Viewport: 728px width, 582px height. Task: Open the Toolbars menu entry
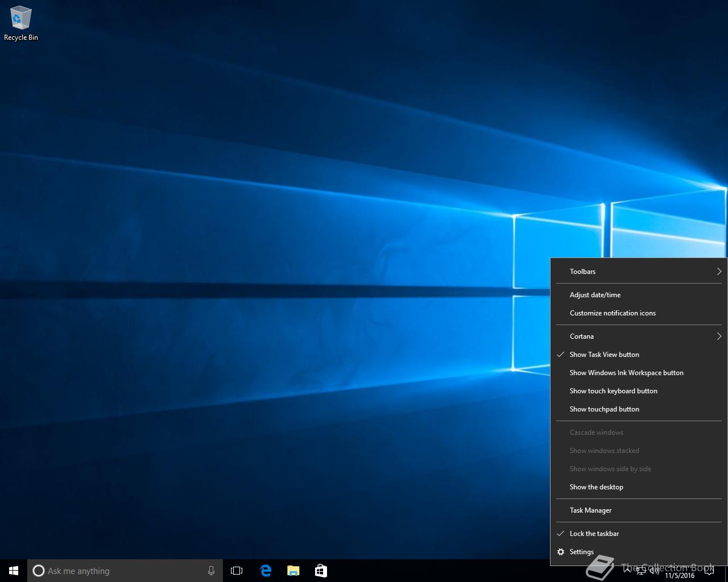coord(639,272)
